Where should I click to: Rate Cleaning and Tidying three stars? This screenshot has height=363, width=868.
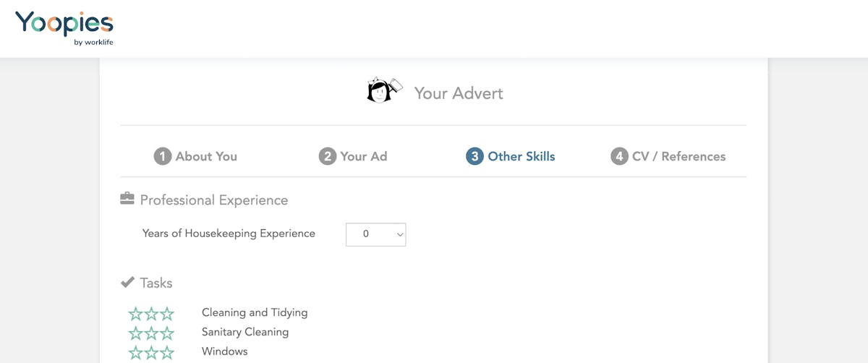click(167, 314)
